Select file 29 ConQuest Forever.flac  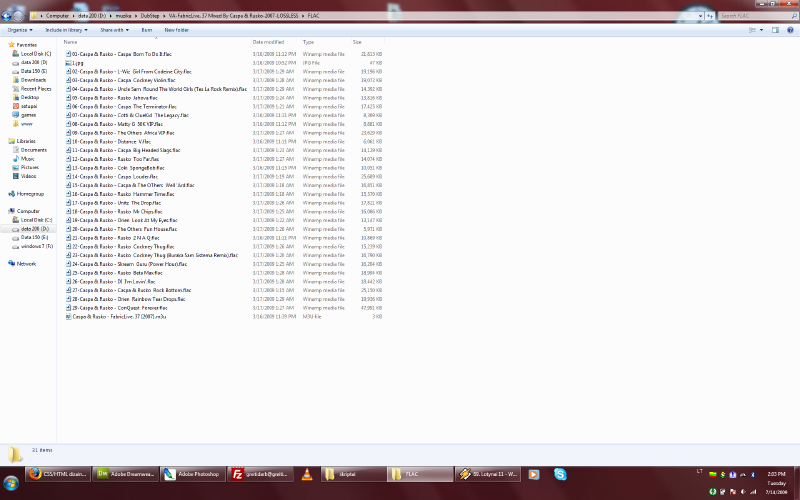coord(117,308)
